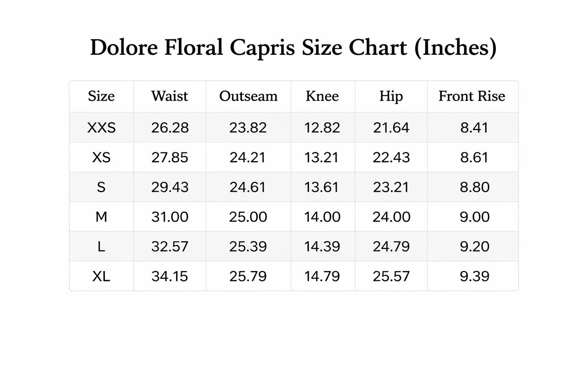
Task: Click the Outseam column header
Action: [248, 96]
